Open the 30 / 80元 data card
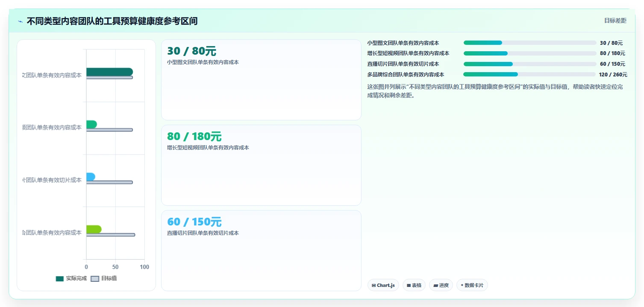 pos(261,80)
